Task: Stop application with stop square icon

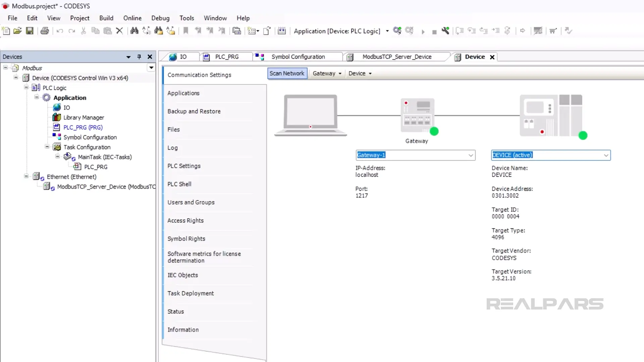Action: click(434, 32)
